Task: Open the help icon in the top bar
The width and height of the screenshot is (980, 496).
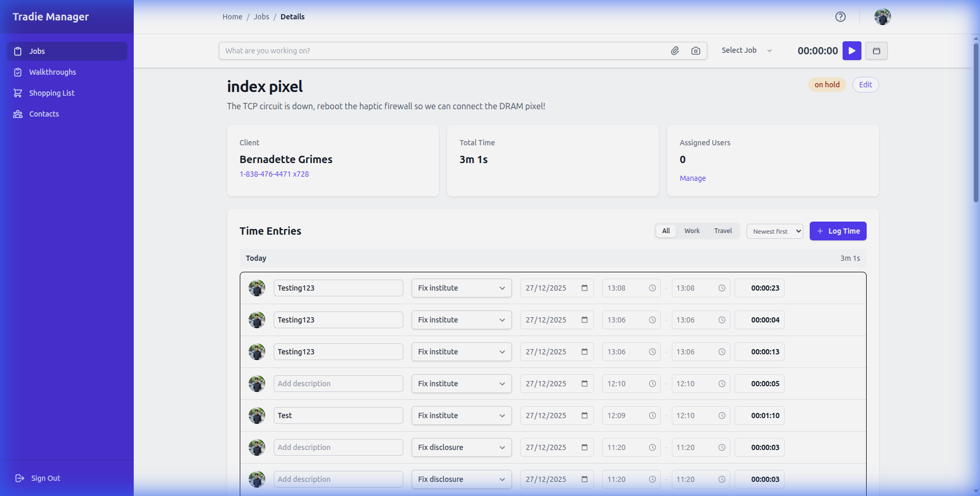Action: point(840,16)
